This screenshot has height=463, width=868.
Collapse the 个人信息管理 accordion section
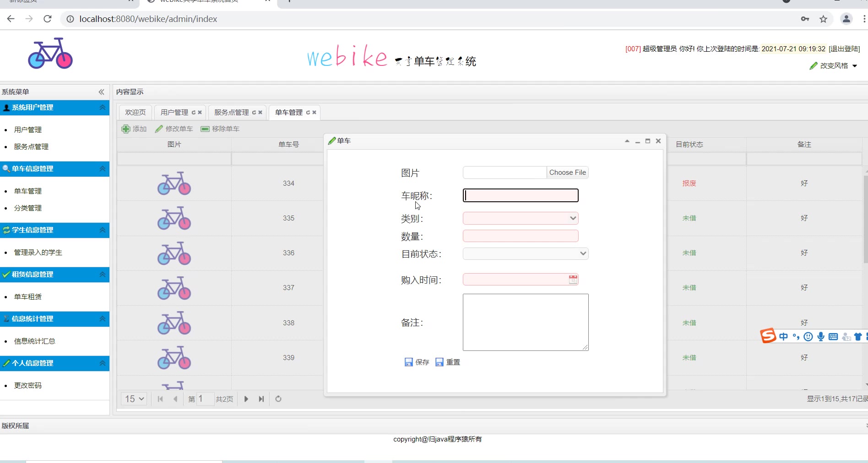tap(103, 363)
